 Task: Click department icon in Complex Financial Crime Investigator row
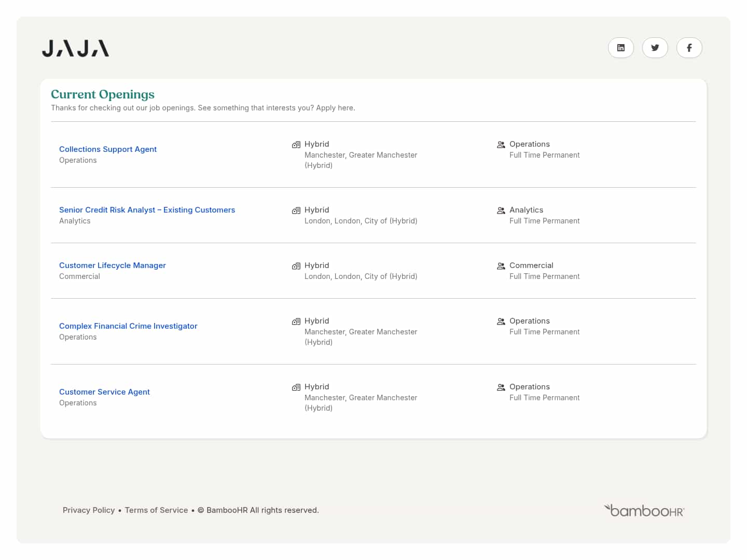pyautogui.click(x=501, y=321)
